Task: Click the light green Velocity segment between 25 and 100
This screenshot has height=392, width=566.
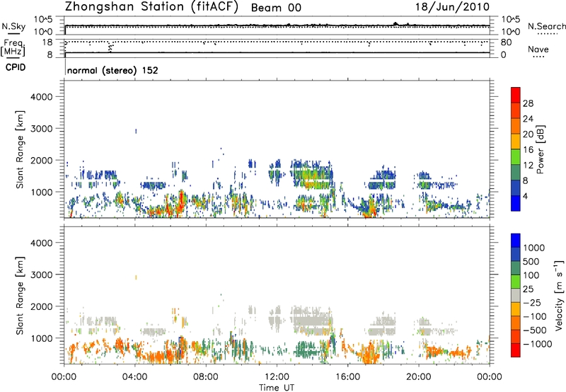Action: pyautogui.click(x=516, y=282)
